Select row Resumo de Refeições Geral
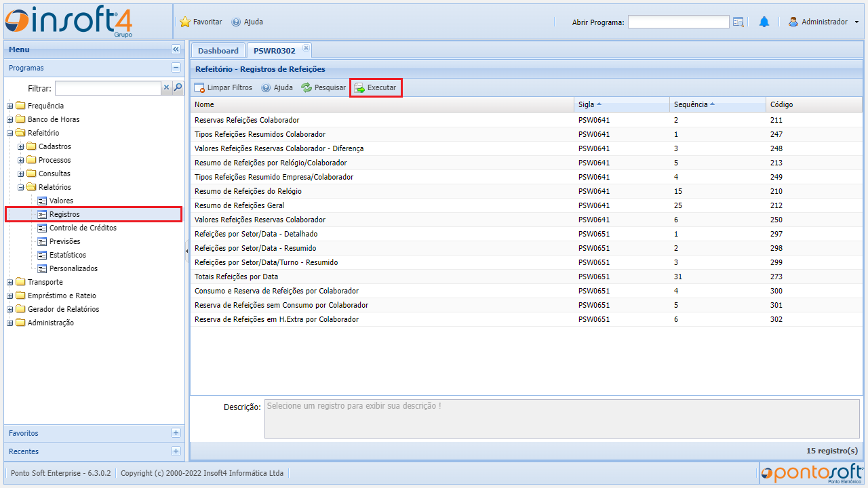The width and height of the screenshot is (868, 488). pos(239,205)
